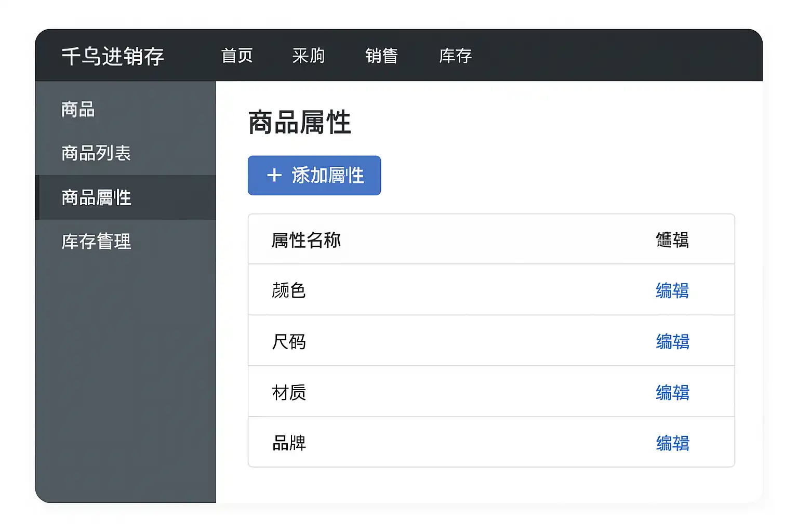Viewport: 798px width, 532px height.
Task: Click the 属性名称 column header
Action: tap(306, 240)
